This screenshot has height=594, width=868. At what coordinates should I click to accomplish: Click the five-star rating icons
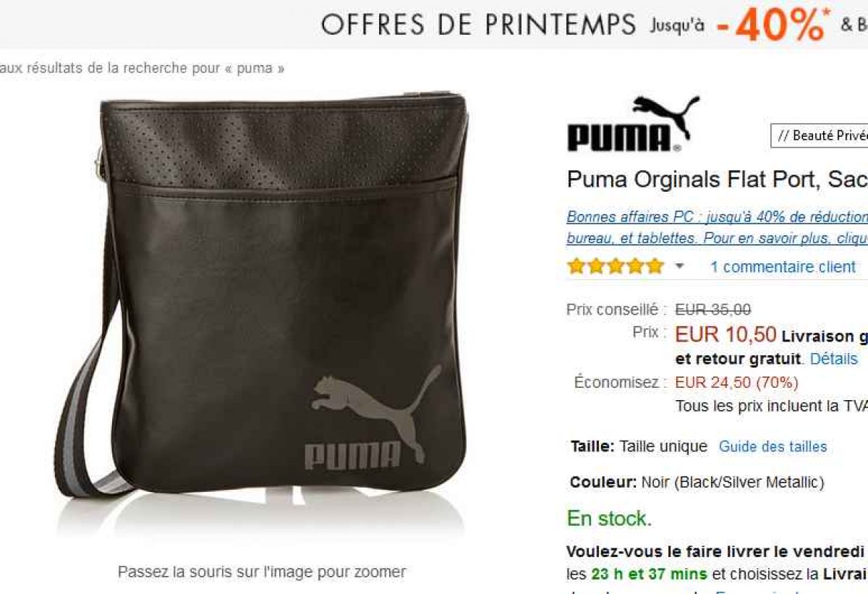click(616, 266)
